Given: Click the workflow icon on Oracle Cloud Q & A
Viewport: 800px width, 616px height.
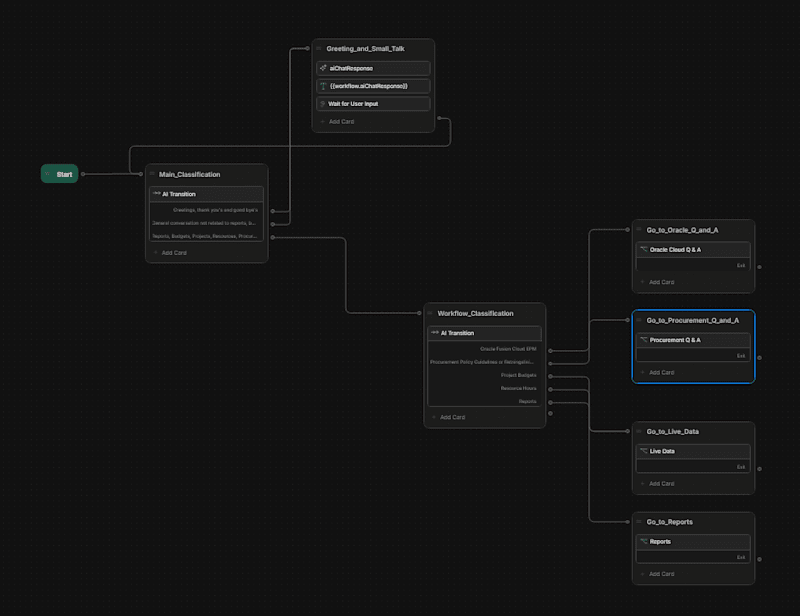Looking at the screenshot, I should pyautogui.click(x=644, y=250).
